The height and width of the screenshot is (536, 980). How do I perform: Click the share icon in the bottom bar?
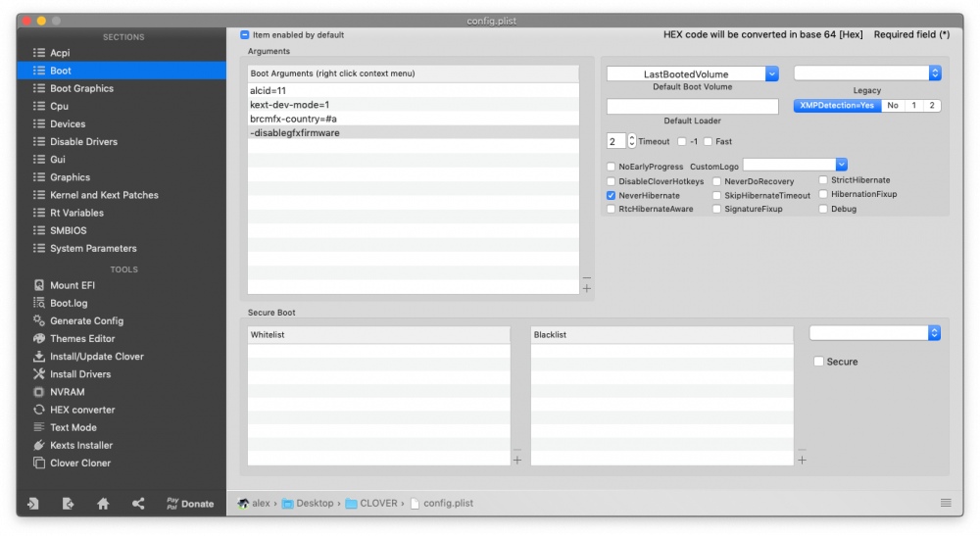pyautogui.click(x=138, y=504)
